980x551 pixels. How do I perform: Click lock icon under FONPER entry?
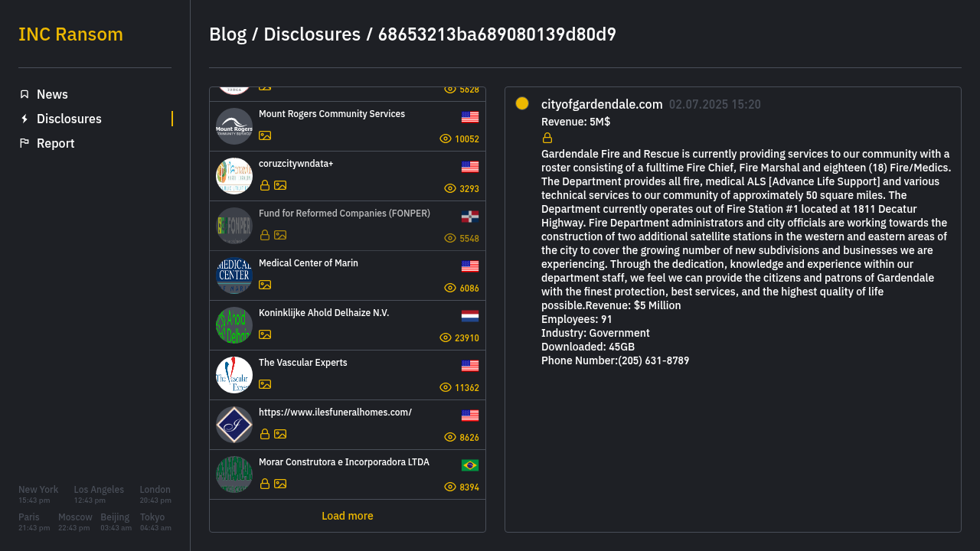(265, 235)
